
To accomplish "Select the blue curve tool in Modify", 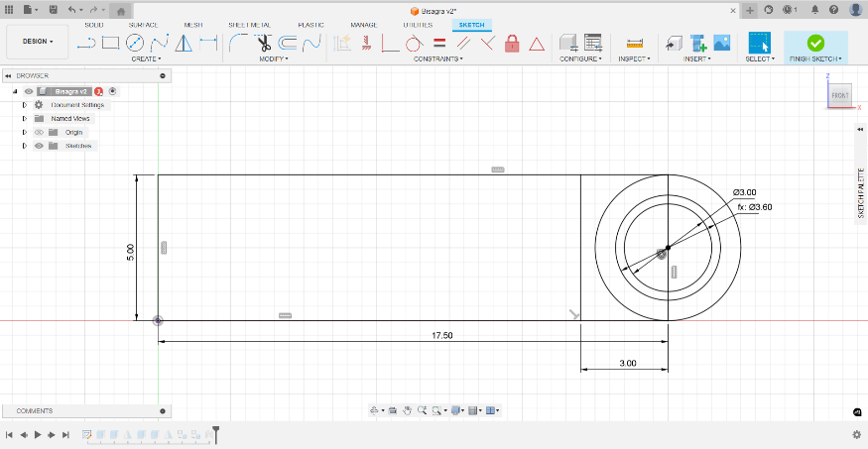I will point(312,43).
